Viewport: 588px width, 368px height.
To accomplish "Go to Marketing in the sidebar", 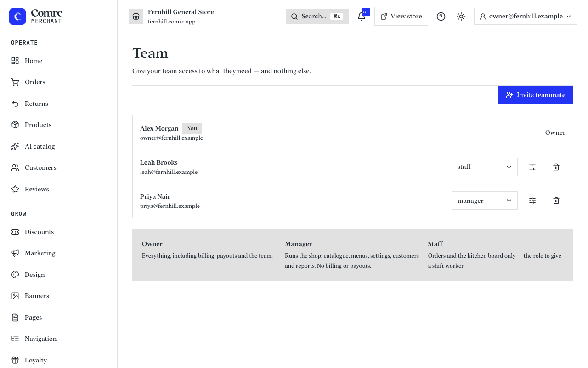I will (x=59, y=253).
